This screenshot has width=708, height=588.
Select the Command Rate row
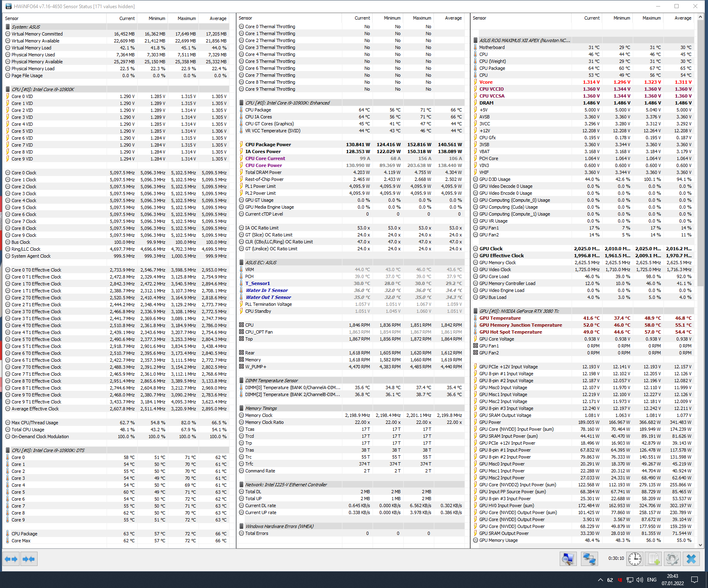(351, 471)
